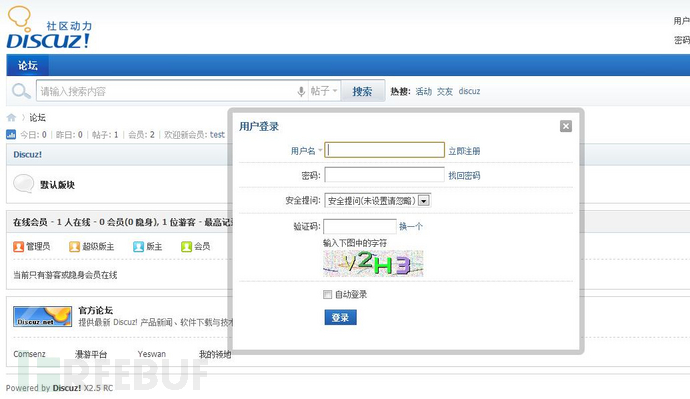Click text 当前只有游客或隐身会员在线
The width and height of the screenshot is (690, 399).
[x=65, y=275]
